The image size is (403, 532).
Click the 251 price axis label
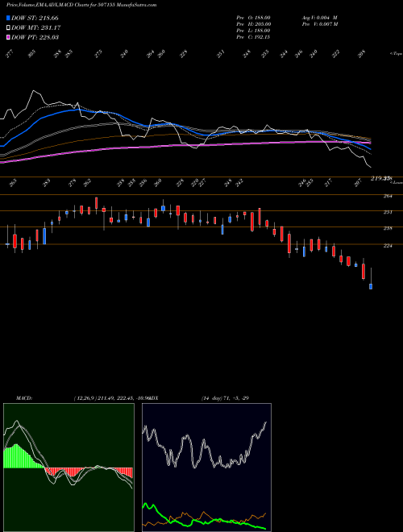(388, 212)
